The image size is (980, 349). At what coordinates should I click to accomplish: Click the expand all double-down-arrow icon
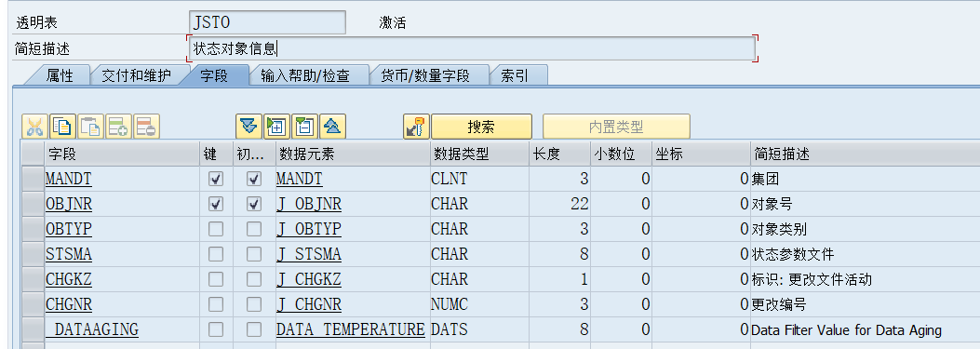248,127
